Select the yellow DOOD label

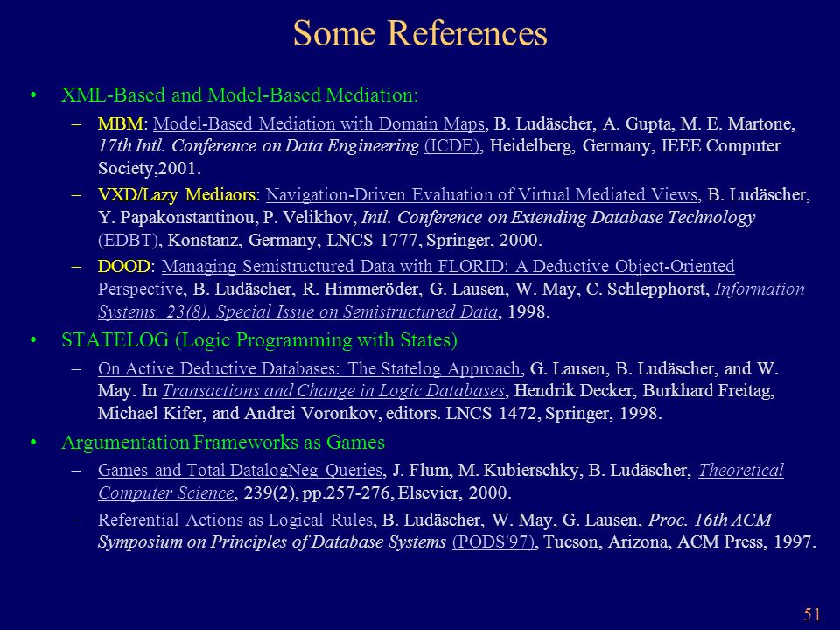124,266
